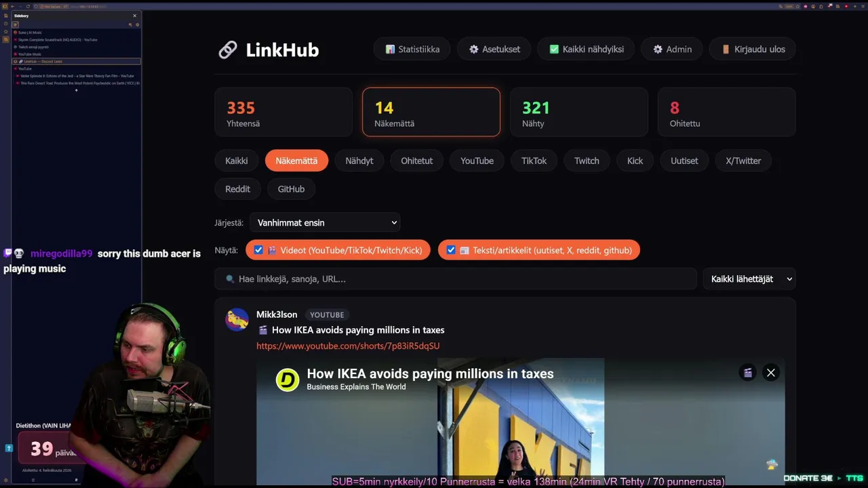868x488 pixels.
Task: Open the Vader Episode II fan film tab
Action: click(77, 76)
